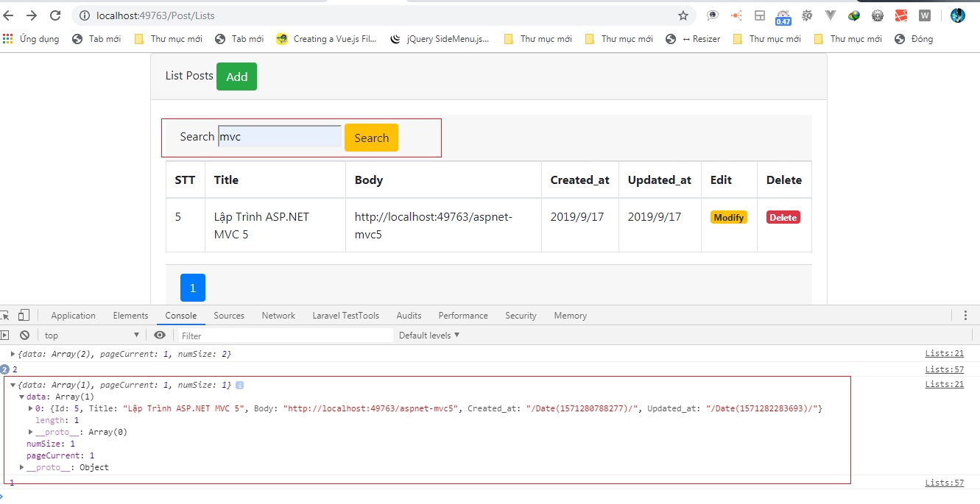Screen dimensions: 980x504
Task: Clear the console with the clear icon
Action: (24, 335)
